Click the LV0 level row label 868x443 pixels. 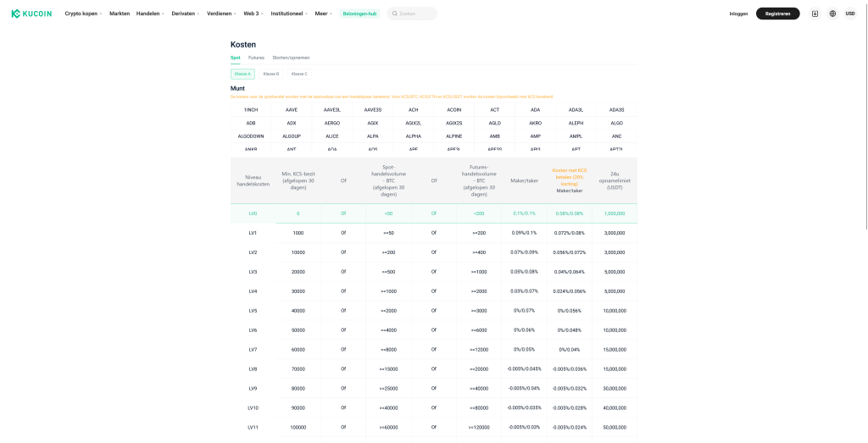coord(253,213)
